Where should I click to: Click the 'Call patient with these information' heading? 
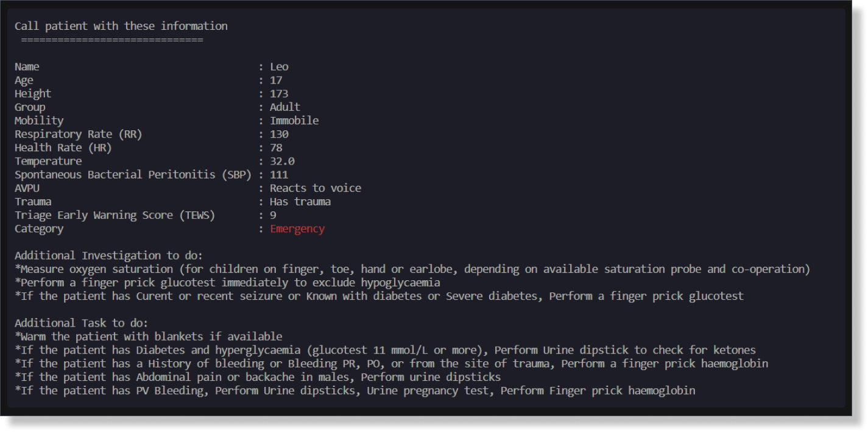(121, 26)
